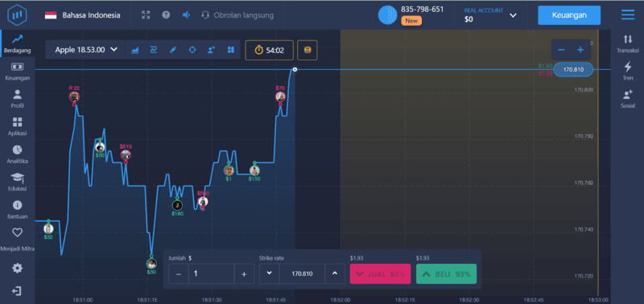Click the BELI 93% buy button
644x304 pixels.
(x=447, y=273)
